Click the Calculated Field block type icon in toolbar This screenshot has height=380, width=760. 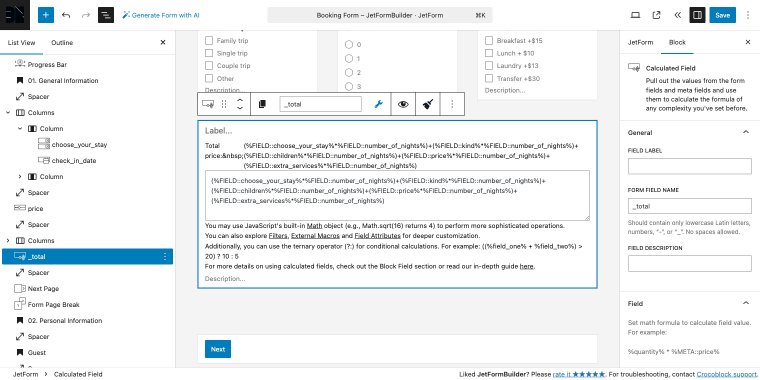(208, 104)
